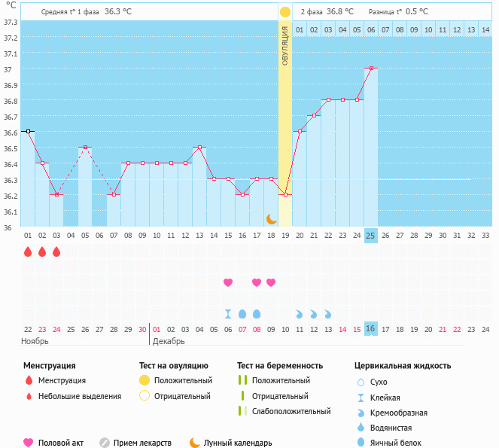Click the Положительный ovulation test legend entry
Image resolution: width=499 pixels, height=448 pixels.
point(183,380)
